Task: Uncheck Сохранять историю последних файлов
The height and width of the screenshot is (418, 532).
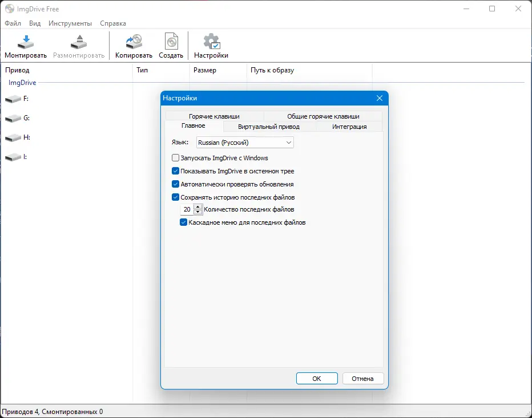Action: tap(175, 197)
